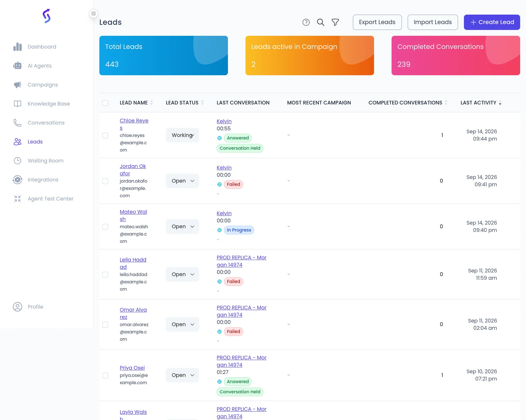This screenshot has height=420, width=526.
Task: Click globe icon in Jordan Okafor row
Action: (220, 184)
